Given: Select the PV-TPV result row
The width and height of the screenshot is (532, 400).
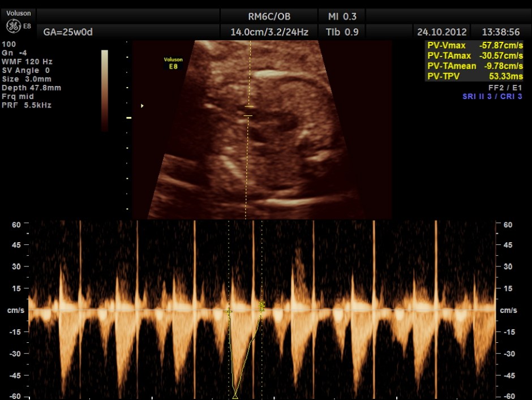Looking at the screenshot, I should 474,76.
